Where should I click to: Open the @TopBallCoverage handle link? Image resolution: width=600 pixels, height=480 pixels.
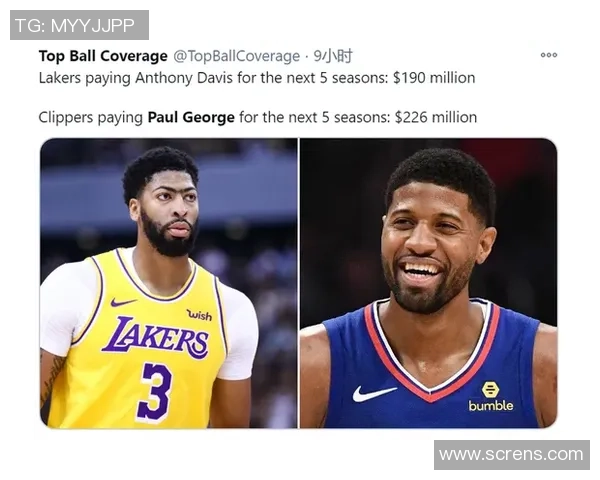pyautogui.click(x=236, y=56)
